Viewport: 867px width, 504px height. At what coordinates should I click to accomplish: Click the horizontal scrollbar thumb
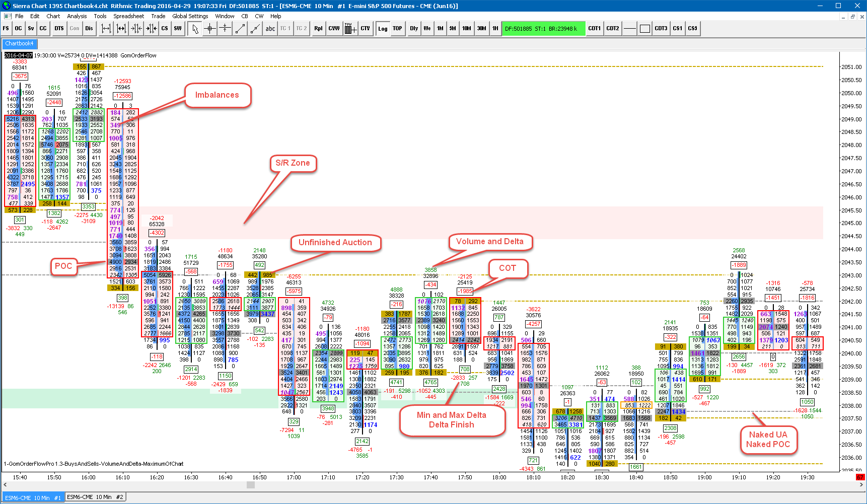pos(251,485)
